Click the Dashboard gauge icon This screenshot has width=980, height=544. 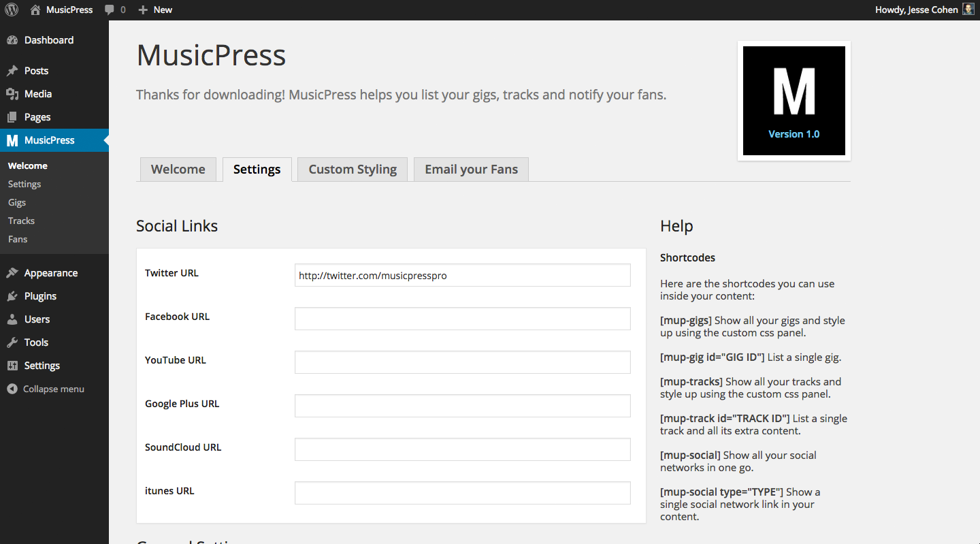(x=12, y=40)
